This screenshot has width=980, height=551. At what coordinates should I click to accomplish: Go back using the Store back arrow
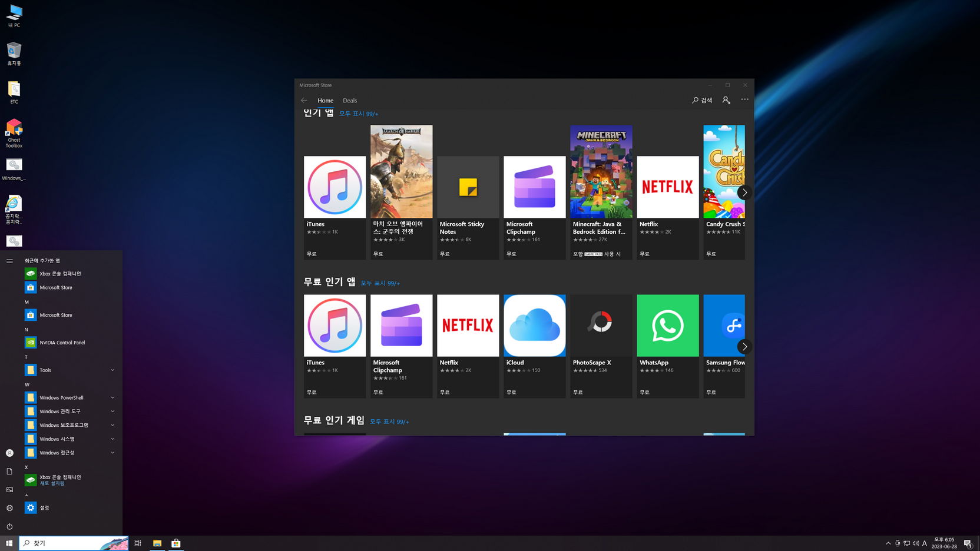click(x=304, y=101)
